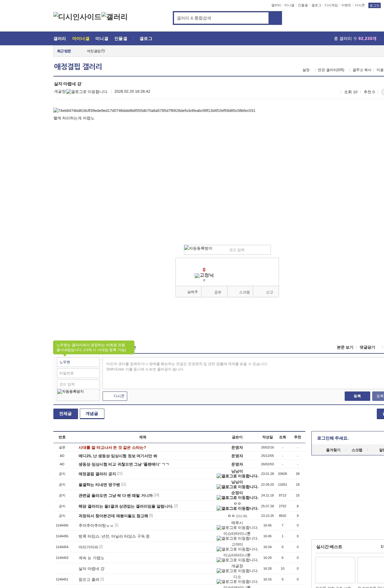
Task: Open first 실시간 베스트 thumbnail
Action: click(x=335, y=570)
